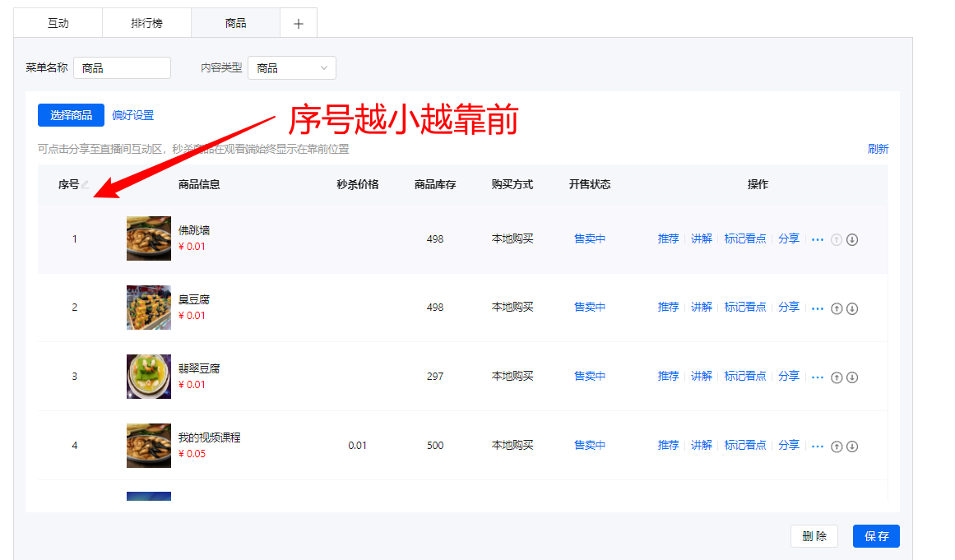Switch to the 互动 tab
Viewport: 955px width, 560px height.
click(x=58, y=24)
